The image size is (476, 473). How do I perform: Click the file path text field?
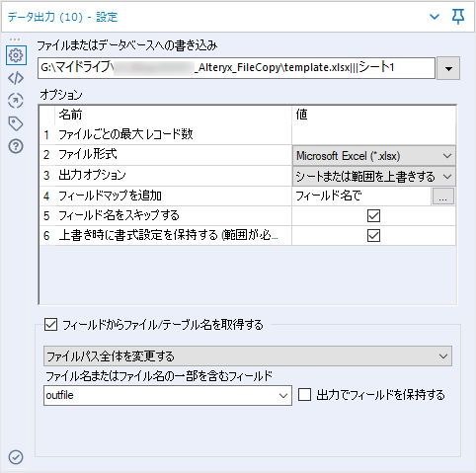[x=236, y=68]
